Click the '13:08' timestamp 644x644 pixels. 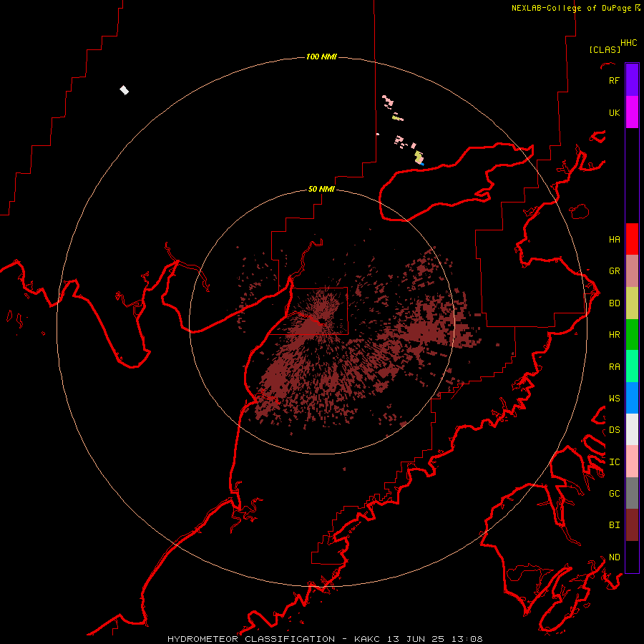click(x=467, y=639)
